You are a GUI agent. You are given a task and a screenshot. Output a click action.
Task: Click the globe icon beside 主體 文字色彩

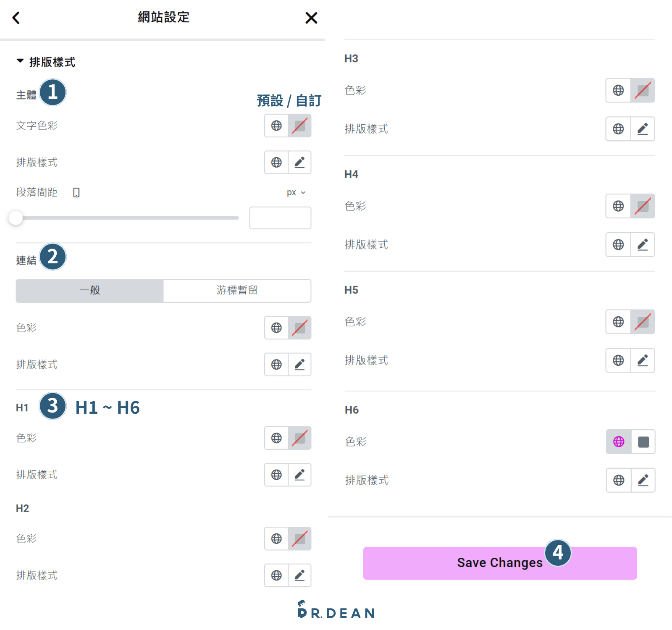pos(276,125)
